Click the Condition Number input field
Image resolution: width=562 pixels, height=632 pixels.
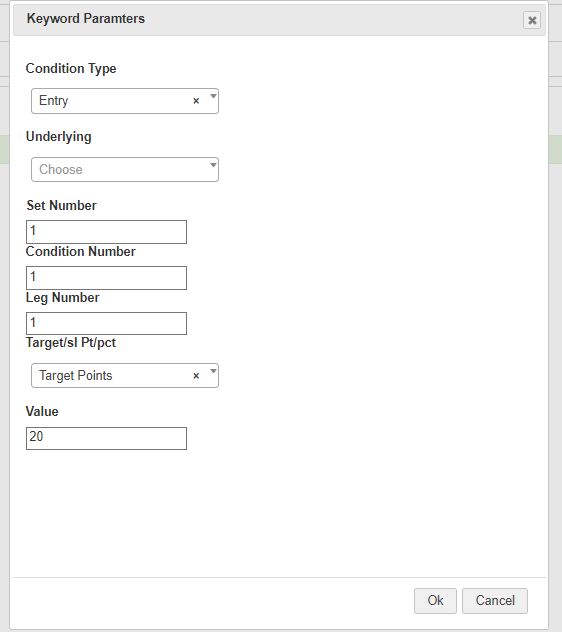click(x=106, y=278)
